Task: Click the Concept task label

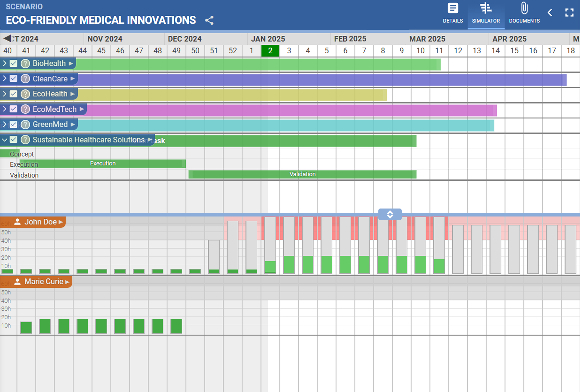Action: tap(22, 154)
